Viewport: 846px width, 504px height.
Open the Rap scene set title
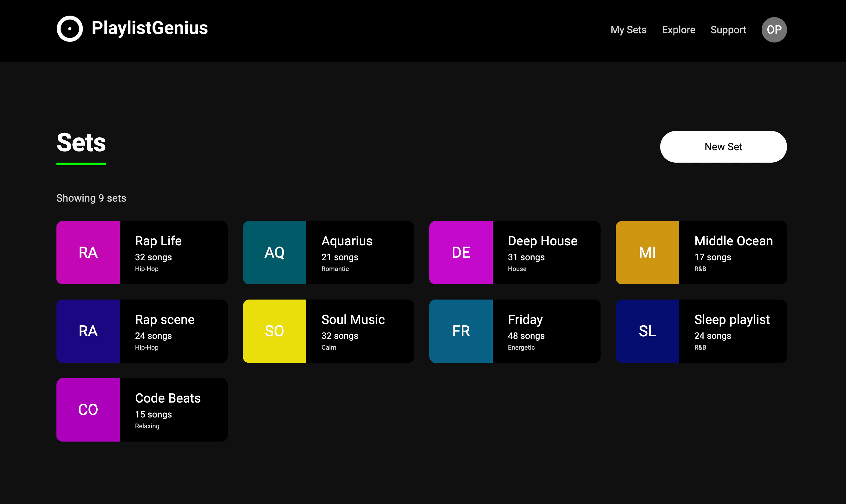165,320
